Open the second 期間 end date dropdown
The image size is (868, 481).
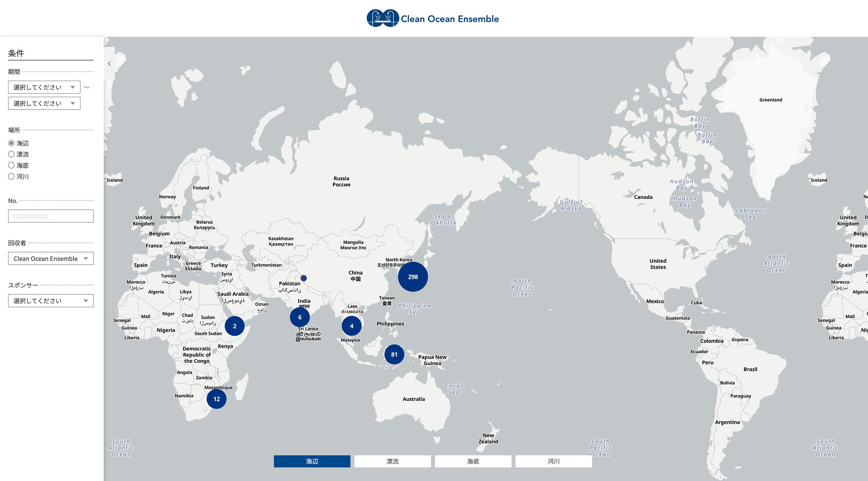(44, 103)
